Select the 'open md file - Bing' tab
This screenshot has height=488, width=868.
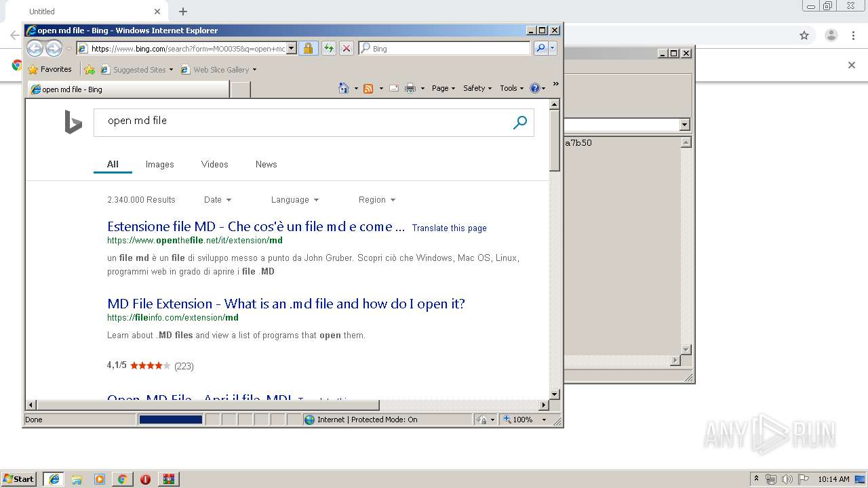pos(128,89)
